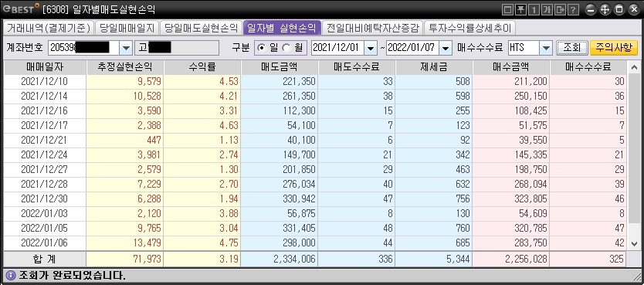Switch to 당일매매일지 tab
644x285 pixels.
[x=127, y=28]
